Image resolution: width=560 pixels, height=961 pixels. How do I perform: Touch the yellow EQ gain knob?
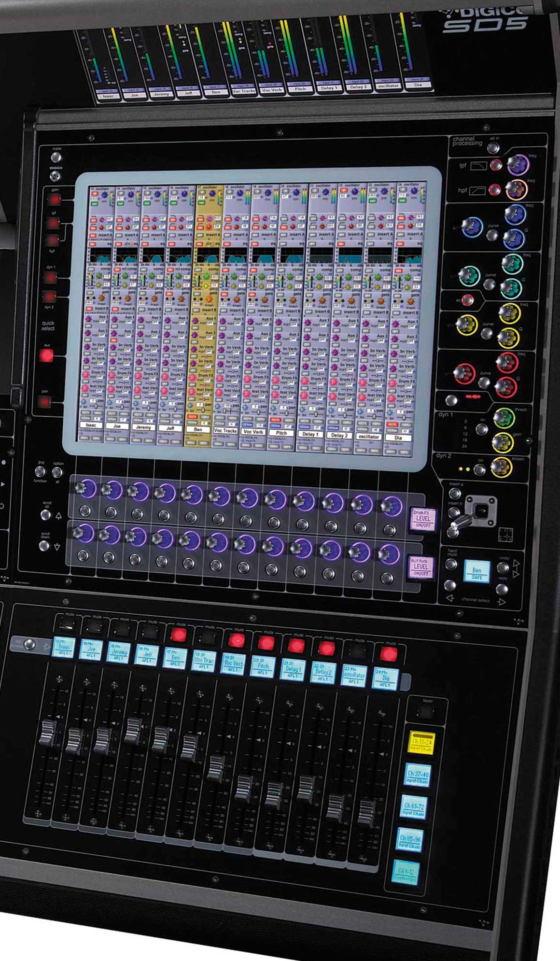[x=466, y=325]
